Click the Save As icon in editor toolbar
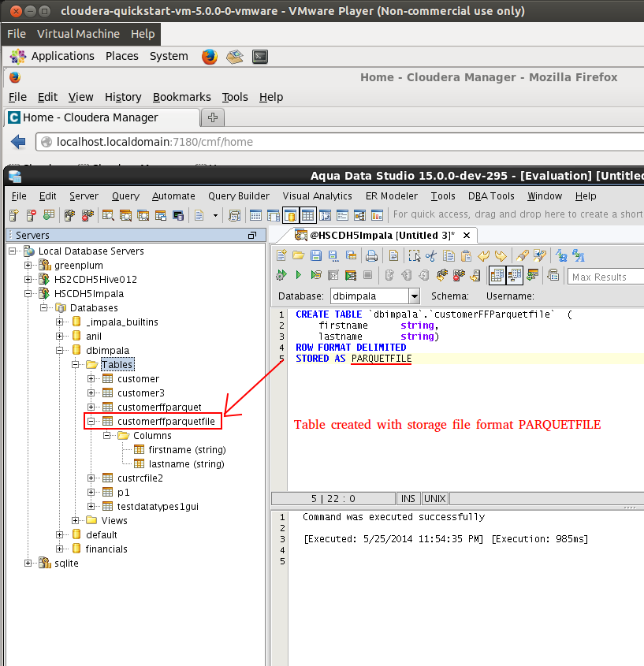Screen dimensions: 644x666 pyautogui.click(x=333, y=255)
